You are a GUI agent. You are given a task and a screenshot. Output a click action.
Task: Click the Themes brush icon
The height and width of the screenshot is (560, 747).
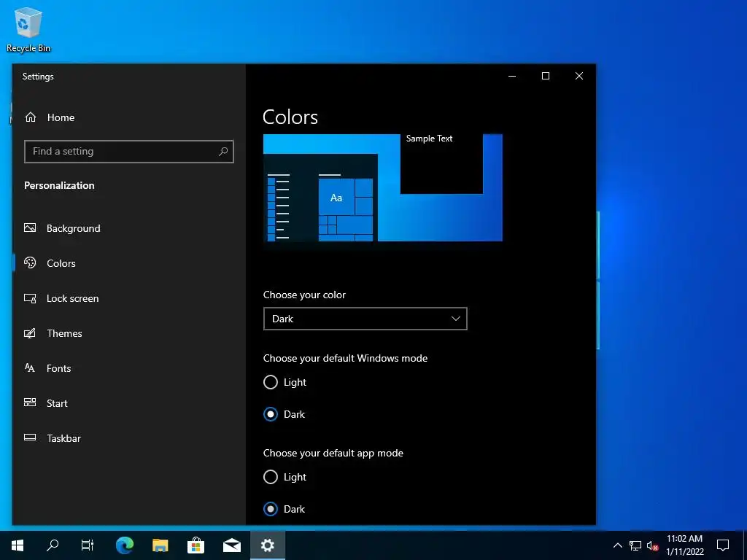pyautogui.click(x=30, y=333)
